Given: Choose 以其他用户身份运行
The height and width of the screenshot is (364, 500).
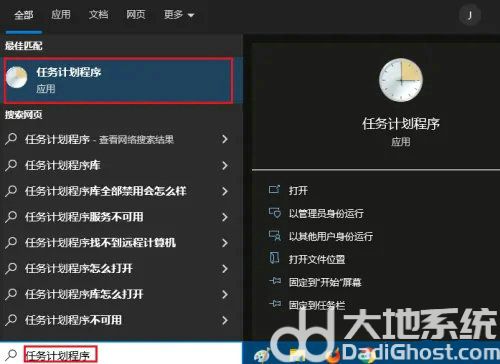Looking at the screenshot, I should tap(331, 237).
